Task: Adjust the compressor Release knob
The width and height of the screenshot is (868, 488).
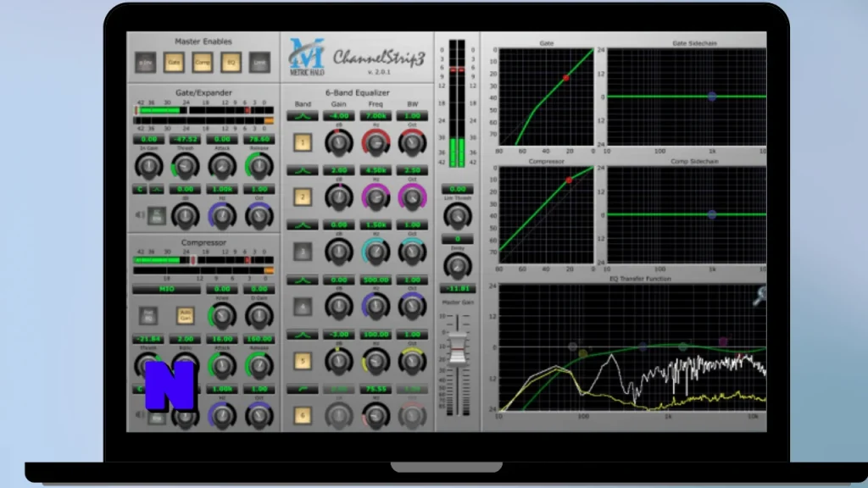Action: pos(259,366)
